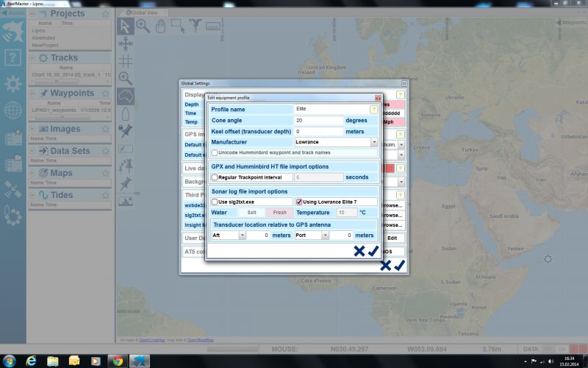Cancel the equipment profile with the X icon
Viewport: 588px width, 368px height.
(359, 251)
